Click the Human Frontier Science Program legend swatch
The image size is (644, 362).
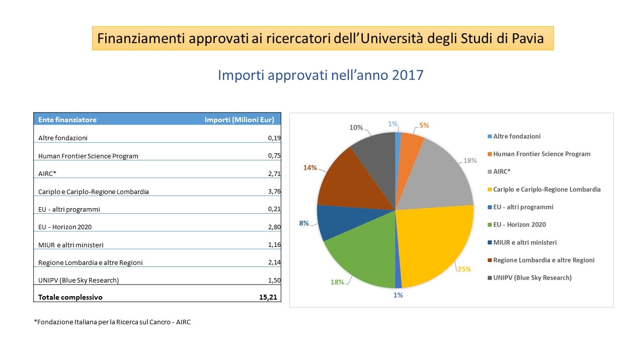[x=490, y=154]
